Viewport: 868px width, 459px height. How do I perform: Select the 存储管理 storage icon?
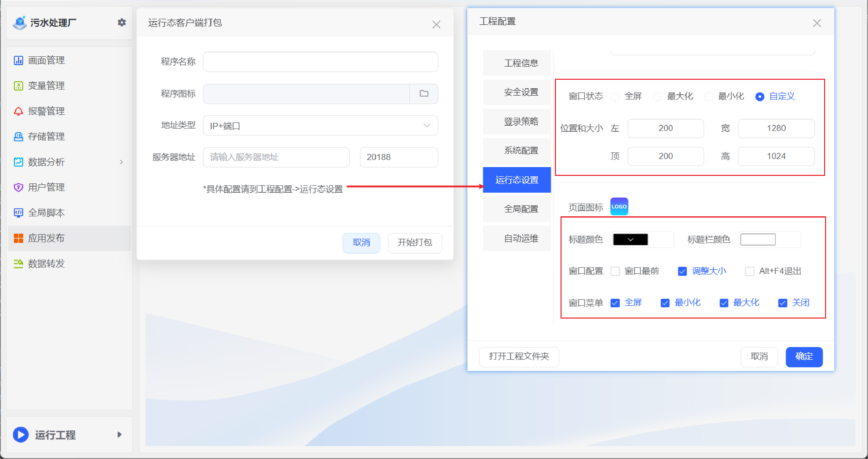tap(18, 137)
